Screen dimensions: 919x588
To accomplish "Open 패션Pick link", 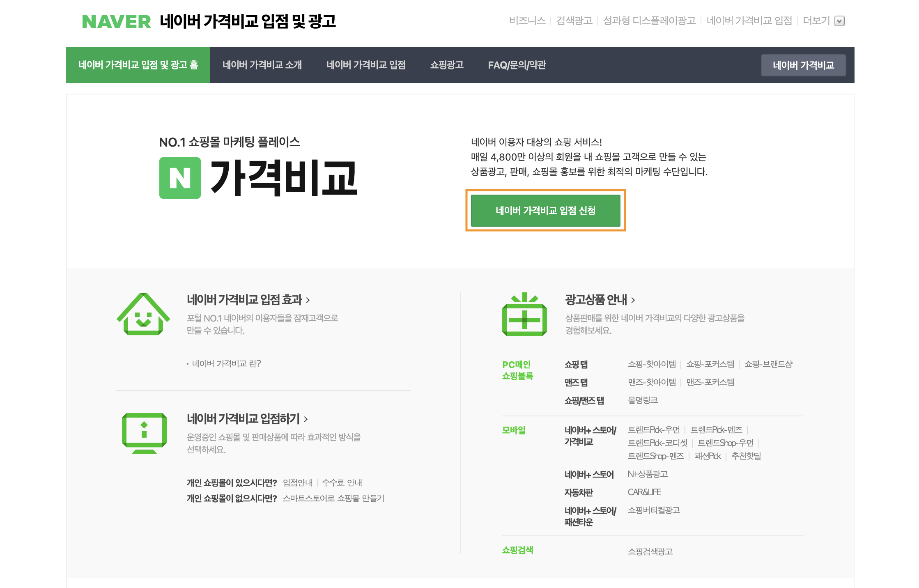I will point(708,456).
